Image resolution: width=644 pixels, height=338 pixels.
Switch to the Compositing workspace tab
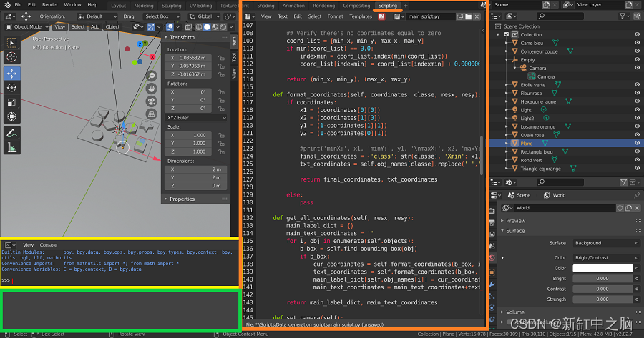[x=356, y=6]
